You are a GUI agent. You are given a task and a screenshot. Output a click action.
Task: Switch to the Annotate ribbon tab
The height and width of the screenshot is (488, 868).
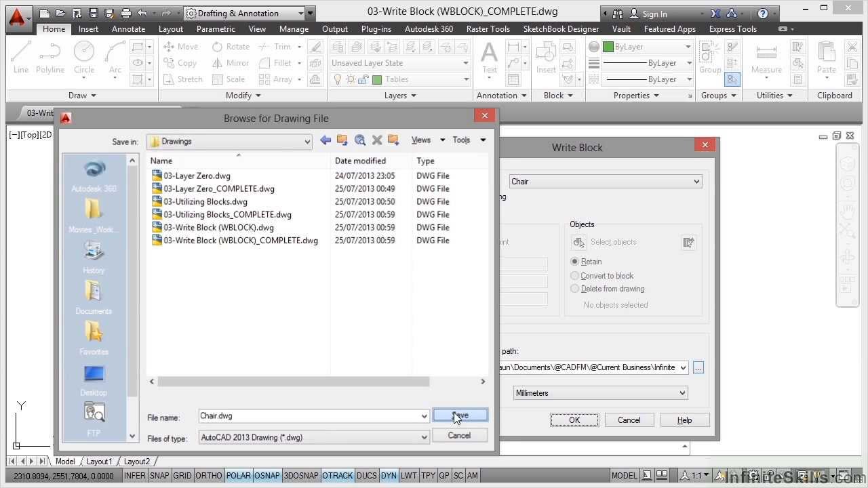(x=129, y=29)
